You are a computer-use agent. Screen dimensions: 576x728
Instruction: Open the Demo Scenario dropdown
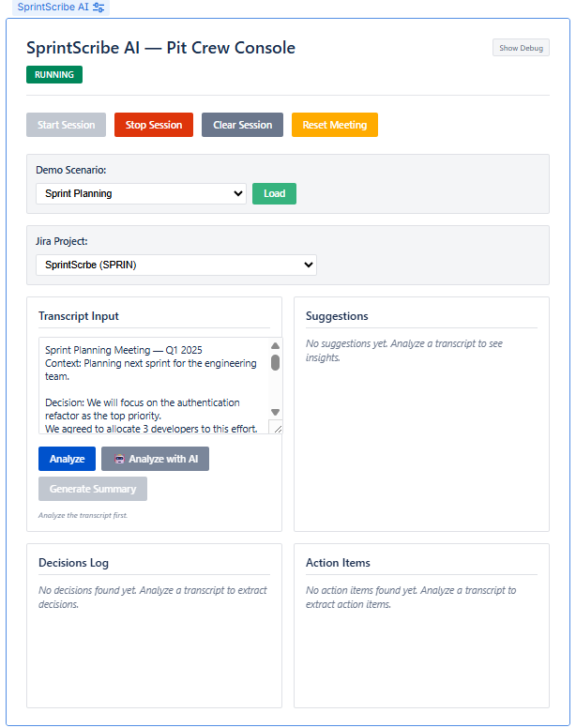(x=141, y=193)
